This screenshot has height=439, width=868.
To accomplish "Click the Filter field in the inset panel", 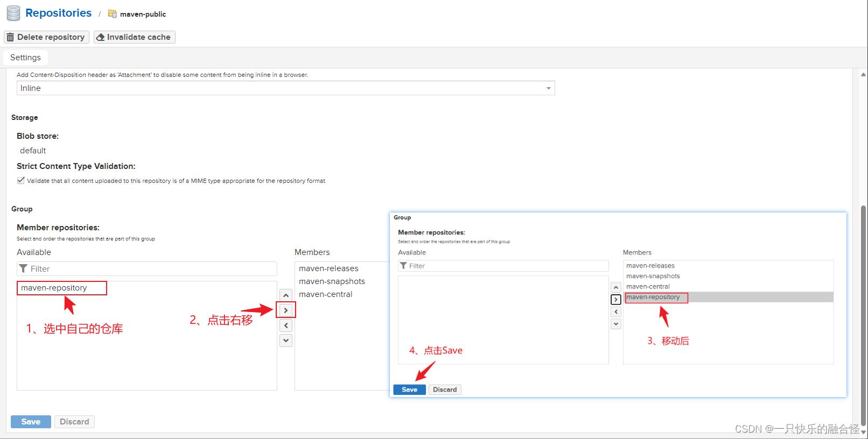I will point(503,266).
